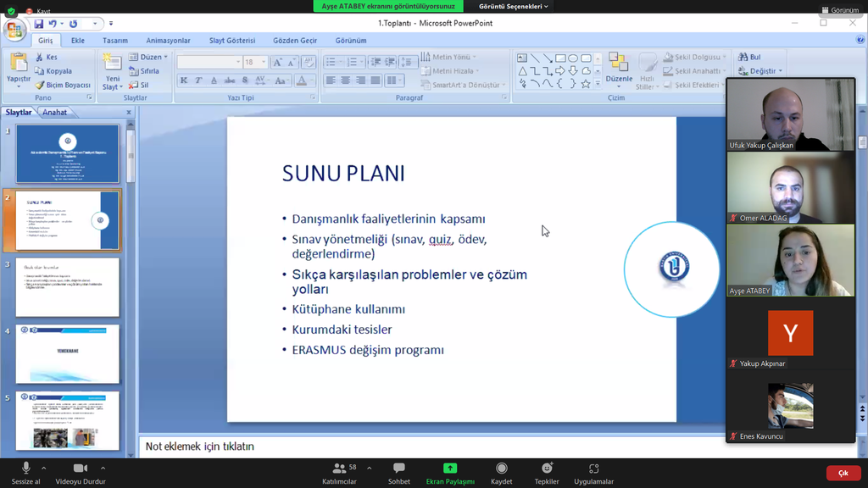868x488 pixels.
Task: Open the PowerPoint help question mark
Action: pyautogui.click(x=860, y=40)
